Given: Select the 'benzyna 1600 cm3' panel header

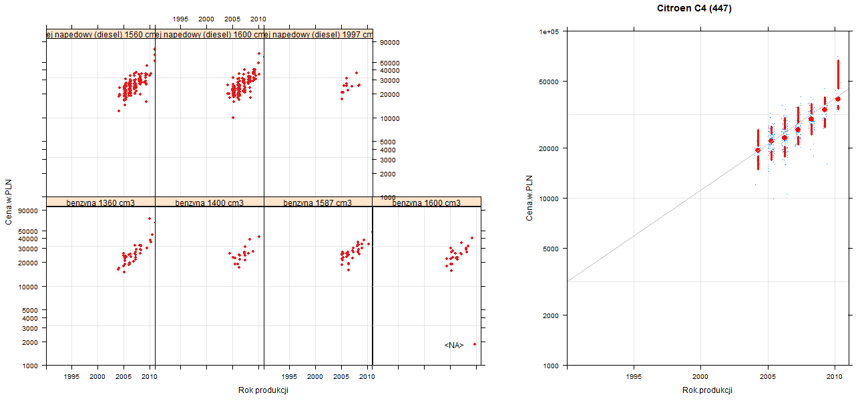Looking at the screenshot, I should (x=427, y=203).
